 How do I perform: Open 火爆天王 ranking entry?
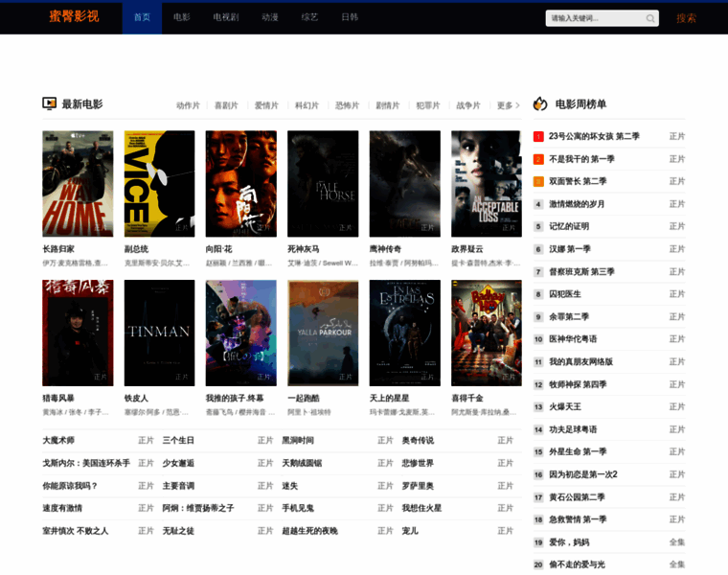pos(565,407)
